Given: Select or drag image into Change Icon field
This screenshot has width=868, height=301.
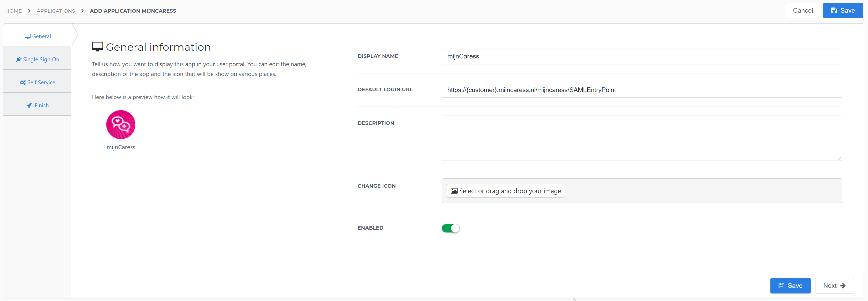Looking at the screenshot, I should point(505,190).
